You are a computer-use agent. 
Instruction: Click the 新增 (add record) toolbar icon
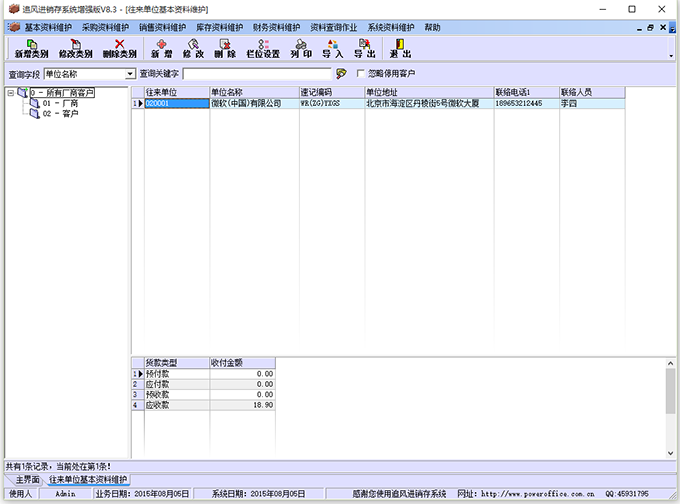point(162,47)
